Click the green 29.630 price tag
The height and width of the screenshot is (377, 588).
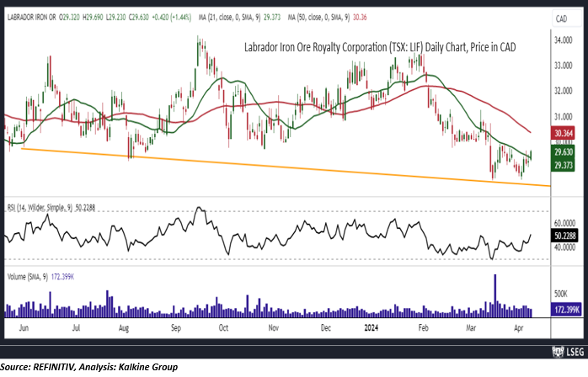pyautogui.click(x=564, y=151)
